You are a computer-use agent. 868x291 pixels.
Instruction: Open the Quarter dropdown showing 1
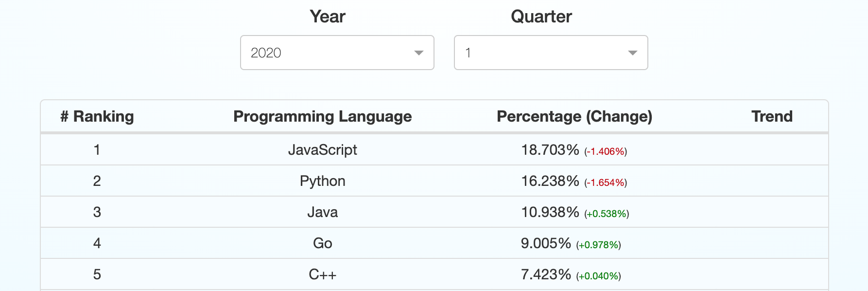tap(550, 53)
